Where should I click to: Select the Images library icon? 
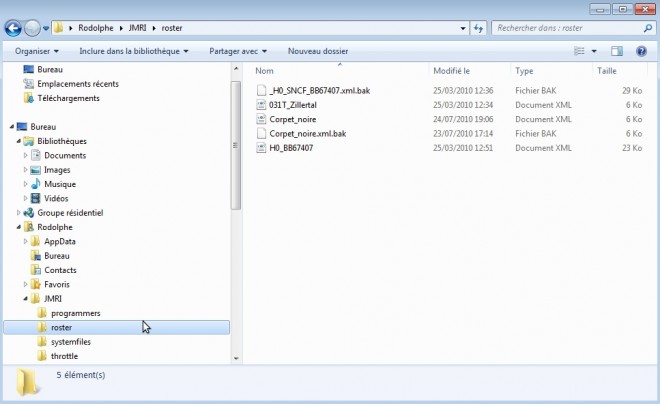tap(36, 170)
